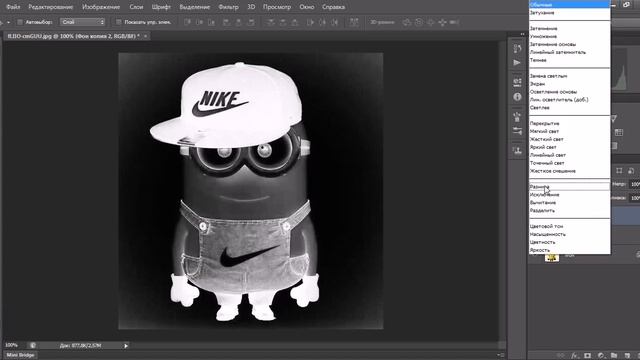Open the Brush settings sliders icon
Image resolution: width=640 pixels, height=360 pixels.
pos(517,131)
